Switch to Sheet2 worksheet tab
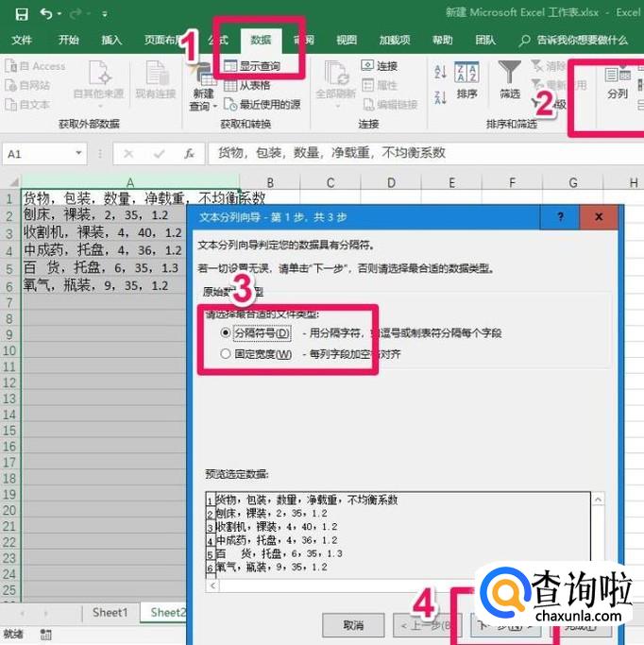This screenshot has height=645, width=644. (x=168, y=613)
